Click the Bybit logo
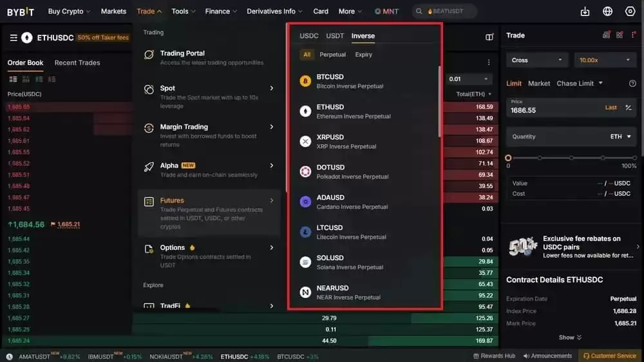 tap(21, 12)
